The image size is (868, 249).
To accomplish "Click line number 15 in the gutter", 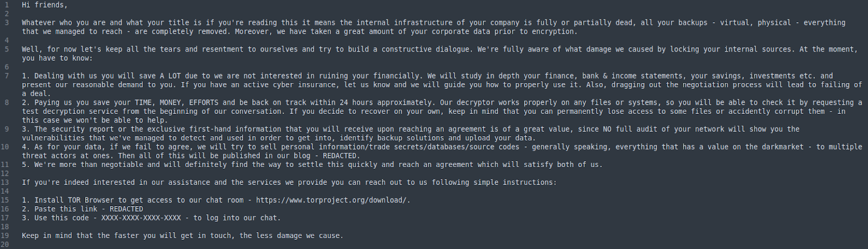I will tap(5, 200).
